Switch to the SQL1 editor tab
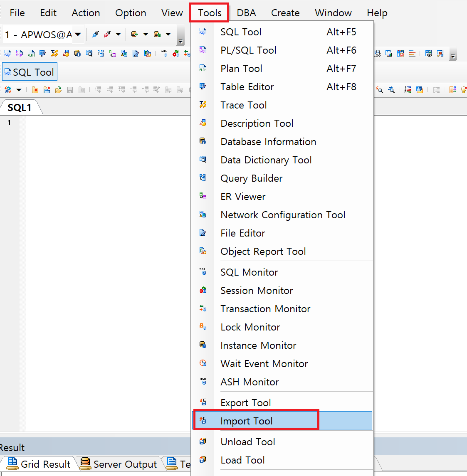This screenshot has height=476, width=467. coord(20,108)
